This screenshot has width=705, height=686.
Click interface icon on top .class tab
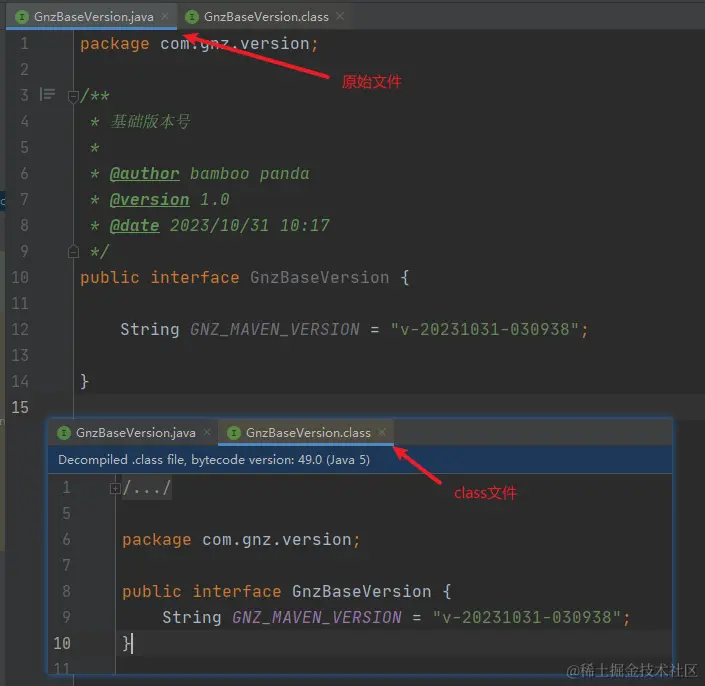tap(192, 17)
